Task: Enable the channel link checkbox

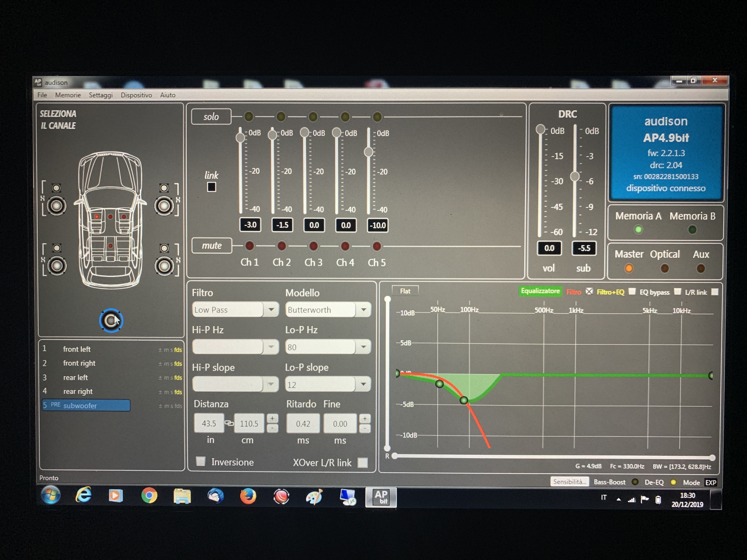Action: coord(211,187)
